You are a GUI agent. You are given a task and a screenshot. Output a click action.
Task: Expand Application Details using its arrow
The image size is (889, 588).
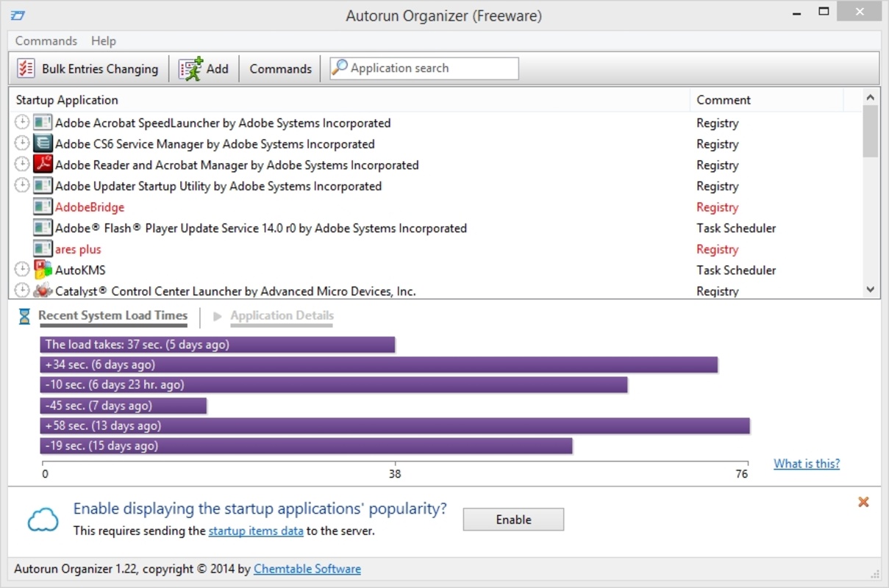click(x=217, y=316)
